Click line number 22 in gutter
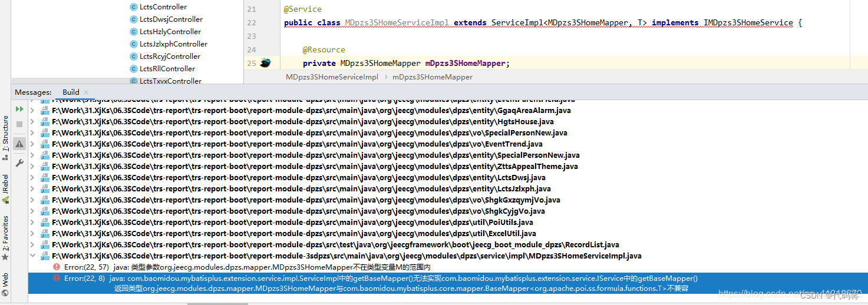 click(252, 23)
